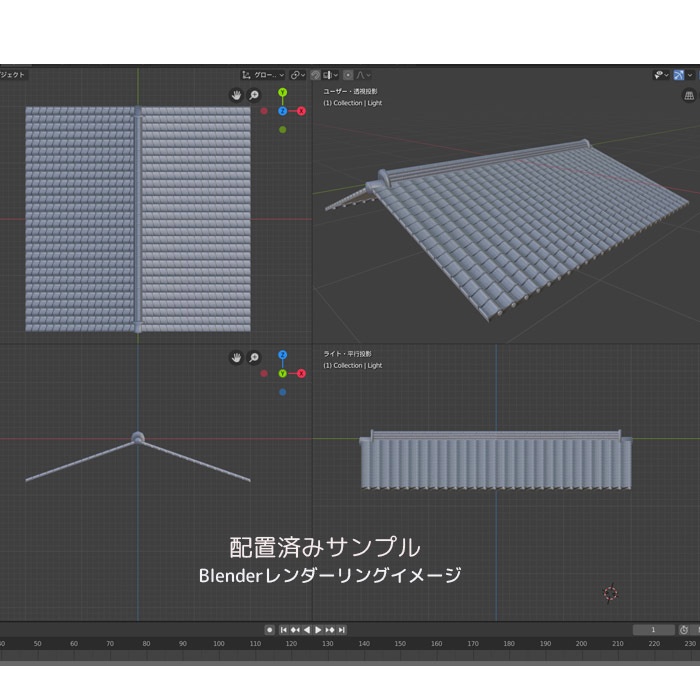Open the snap-to options dropdown
The image size is (700, 700).
point(331,75)
